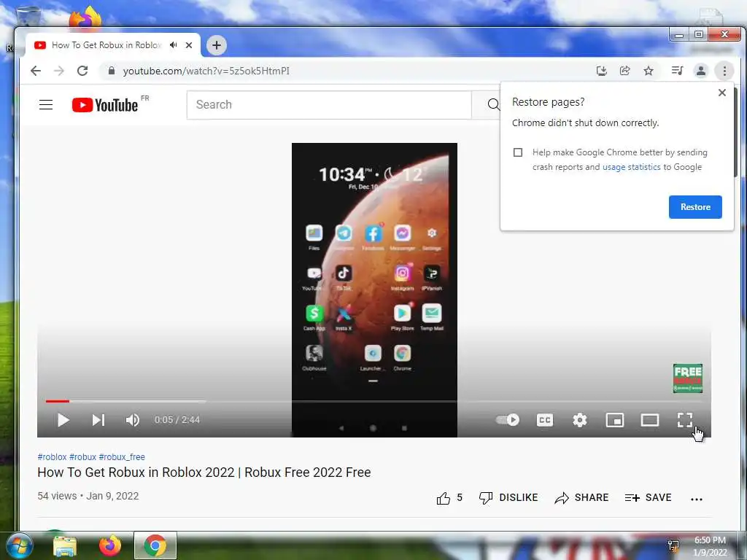Click the share page icon in address bar
The width and height of the screenshot is (747, 560).
pos(624,71)
